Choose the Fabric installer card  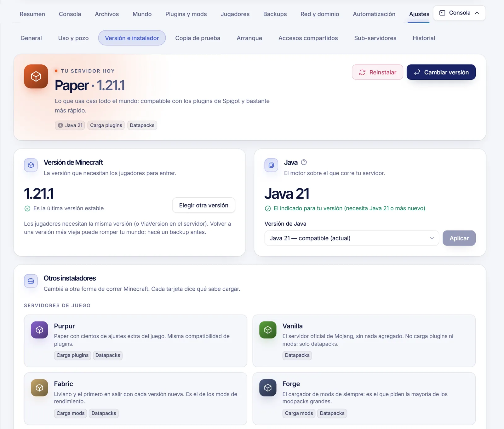coord(135,399)
